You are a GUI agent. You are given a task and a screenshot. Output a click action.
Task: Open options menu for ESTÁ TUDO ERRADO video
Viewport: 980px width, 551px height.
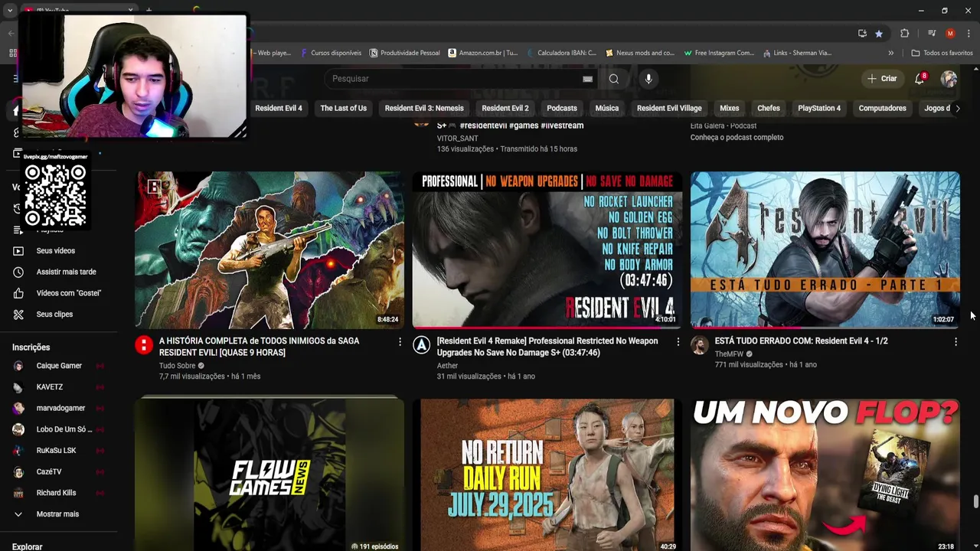coord(955,342)
